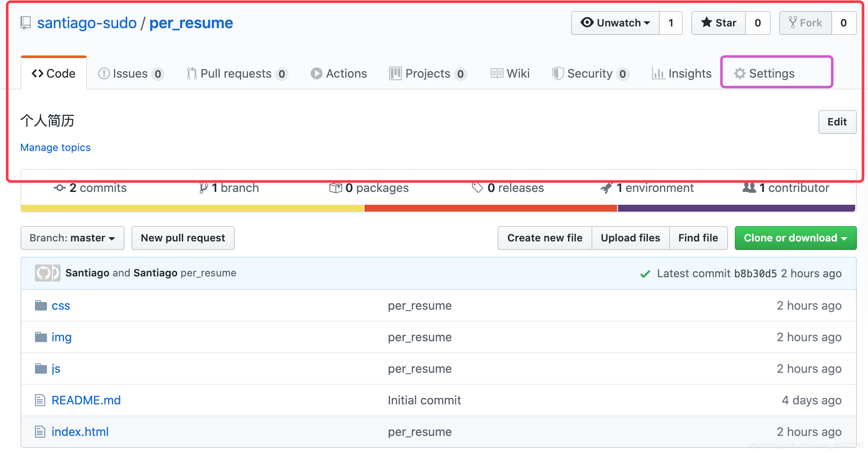This screenshot has height=453, width=868.
Task: Open the README.md file
Action: (x=86, y=401)
